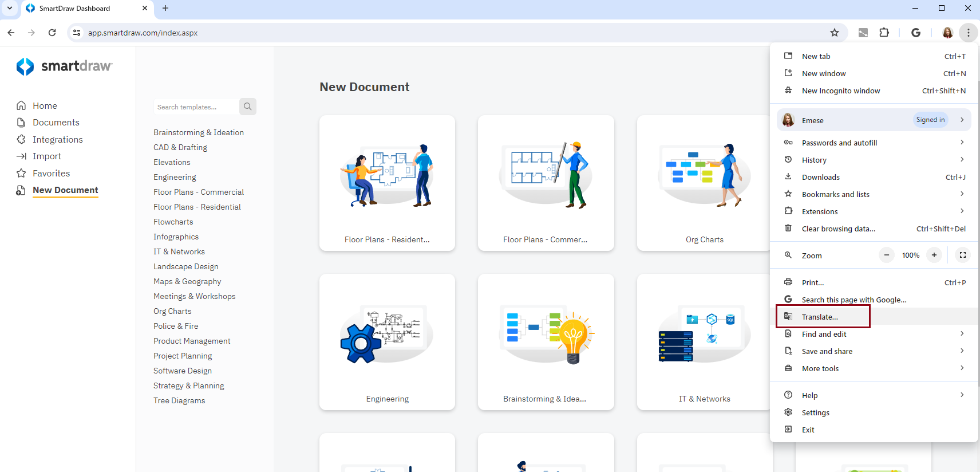Open the Flowcharts template category
The height and width of the screenshot is (472, 980).
[173, 222]
